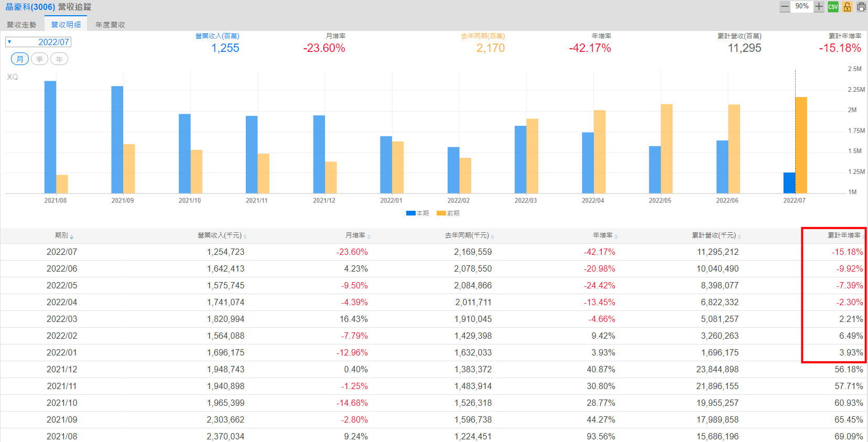This screenshot has height=442, width=868.
Task: Sort by 去年同期(千元) column arrow icon
Action: point(493,236)
